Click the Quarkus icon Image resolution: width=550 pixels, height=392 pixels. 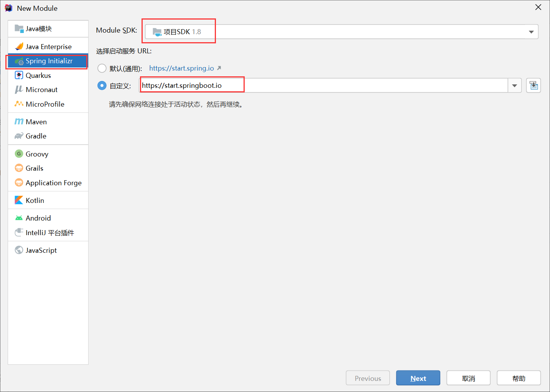tap(19, 75)
